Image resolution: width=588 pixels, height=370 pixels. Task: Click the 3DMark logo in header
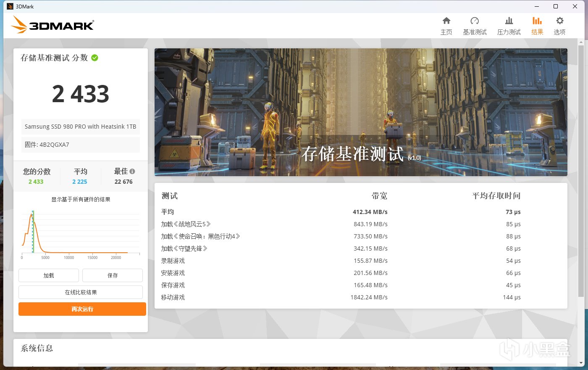click(53, 25)
